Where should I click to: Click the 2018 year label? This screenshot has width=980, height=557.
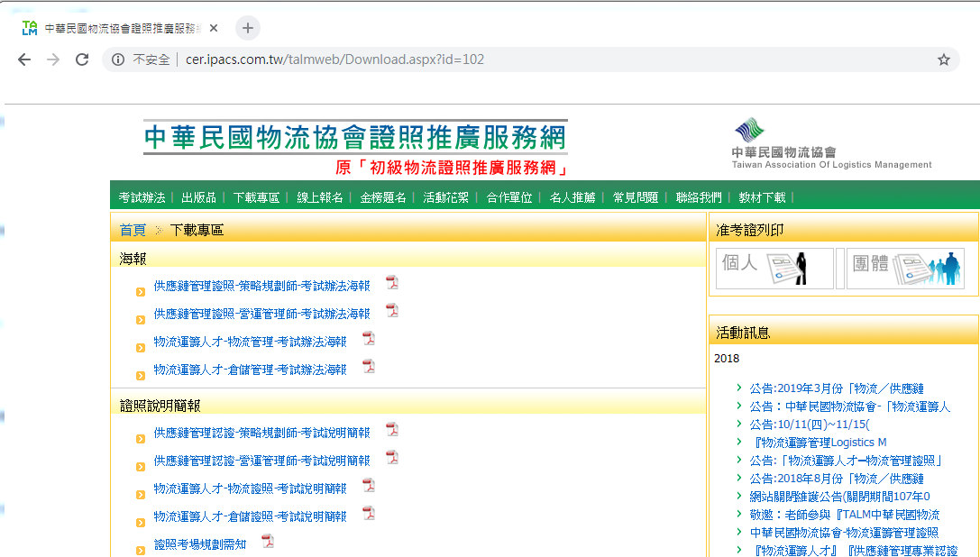coord(727,358)
